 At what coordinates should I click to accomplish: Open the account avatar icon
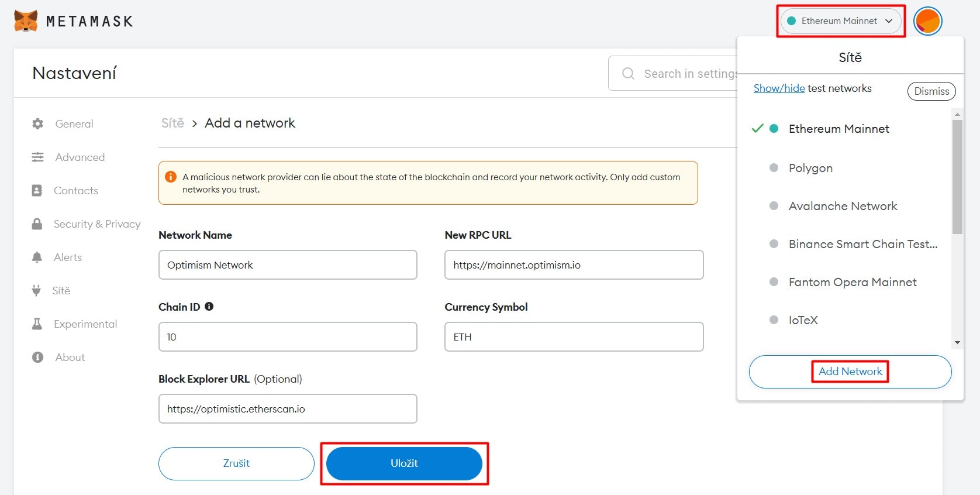click(x=927, y=21)
